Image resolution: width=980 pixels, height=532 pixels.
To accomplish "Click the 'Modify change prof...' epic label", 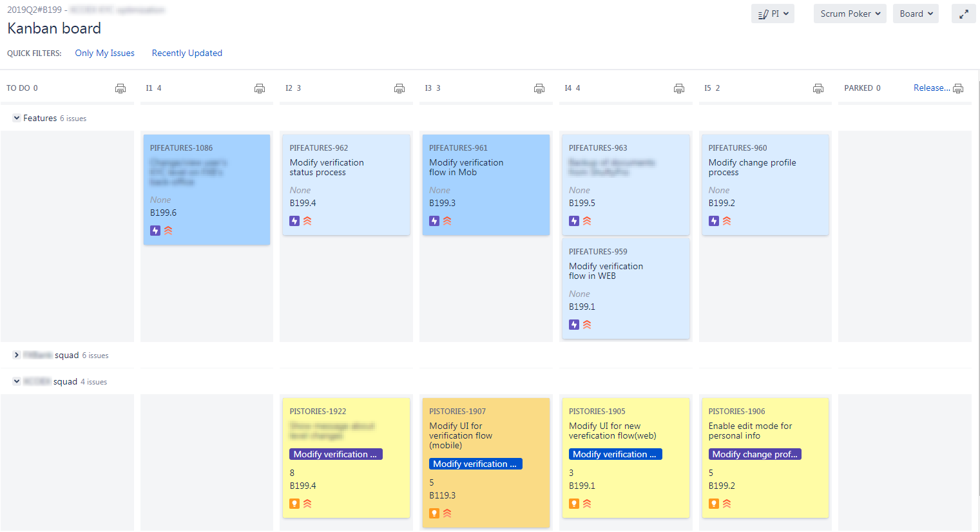I will pos(755,454).
